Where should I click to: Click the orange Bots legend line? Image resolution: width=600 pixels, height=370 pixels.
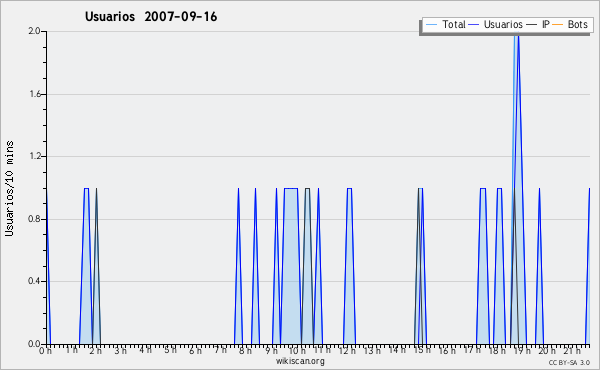click(x=558, y=25)
